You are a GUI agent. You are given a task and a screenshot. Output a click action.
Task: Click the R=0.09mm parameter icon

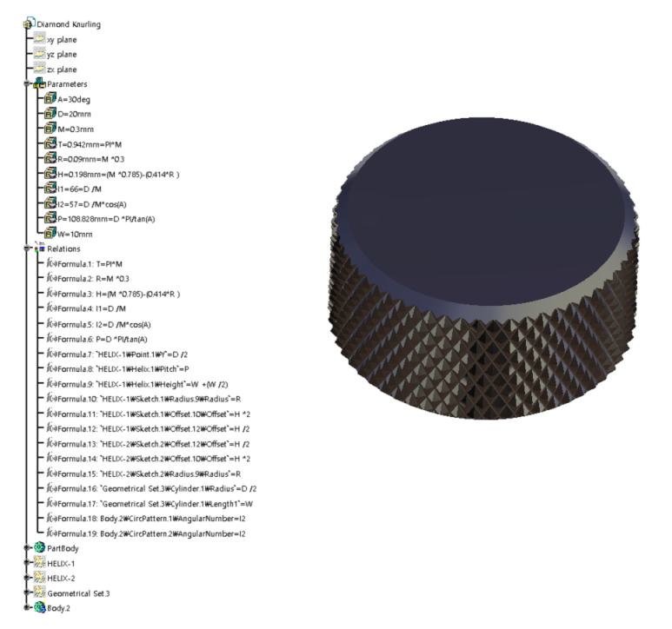[50, 159]
